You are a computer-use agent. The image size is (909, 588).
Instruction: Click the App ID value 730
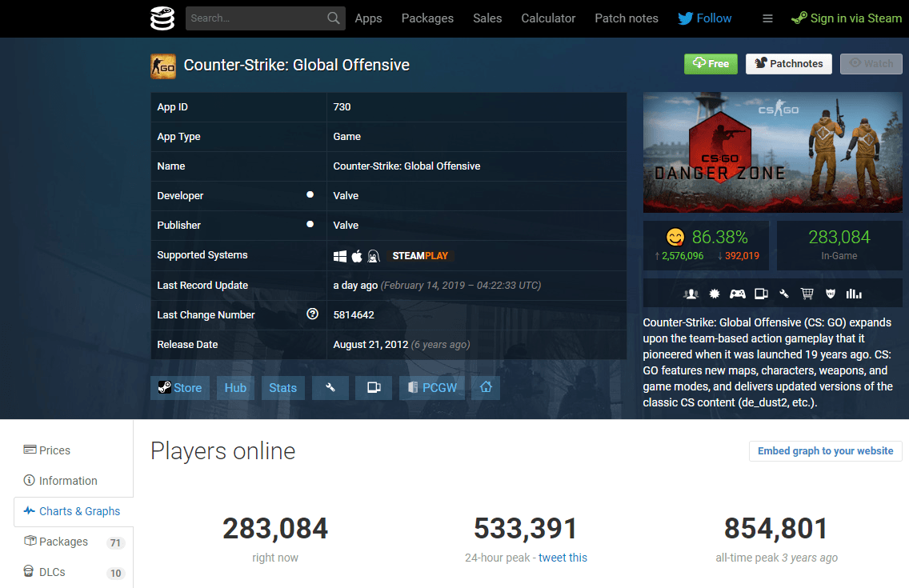[342, 107]
